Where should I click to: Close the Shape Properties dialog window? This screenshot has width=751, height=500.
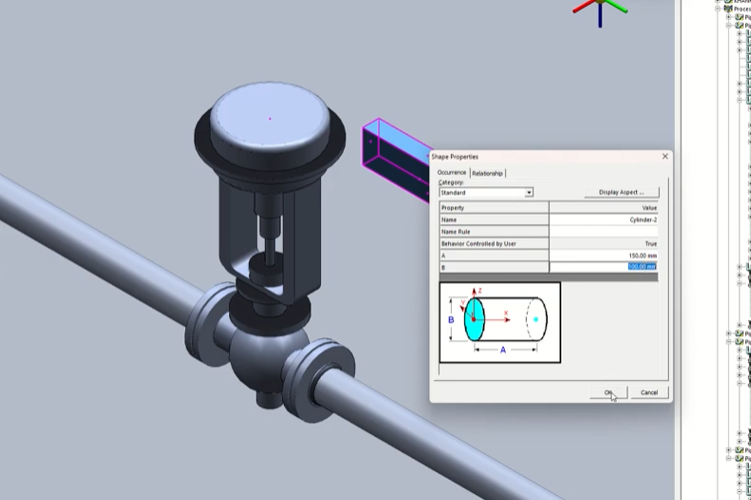click(665, 156)
